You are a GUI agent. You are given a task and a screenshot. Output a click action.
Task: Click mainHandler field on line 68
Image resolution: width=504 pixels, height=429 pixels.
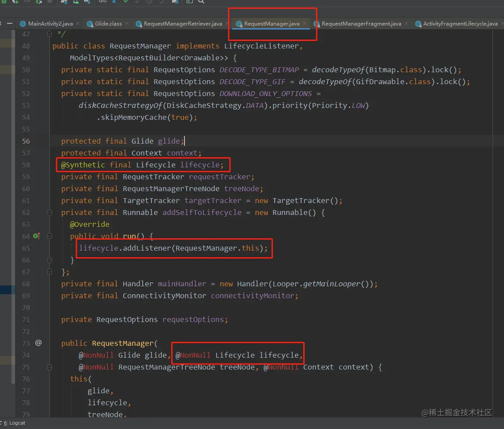pyautogui.click(x=182, y=284)
